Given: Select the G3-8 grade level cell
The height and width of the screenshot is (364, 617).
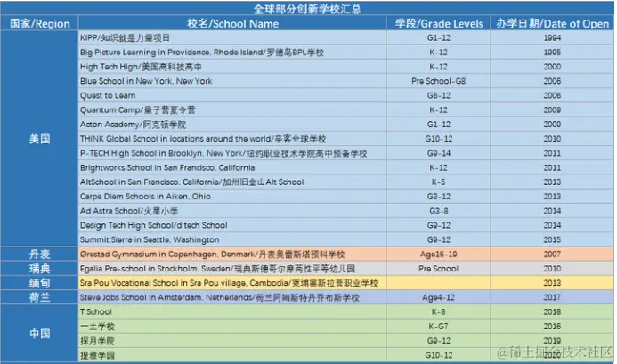Looking at the screenshot, I should [439, 211].
